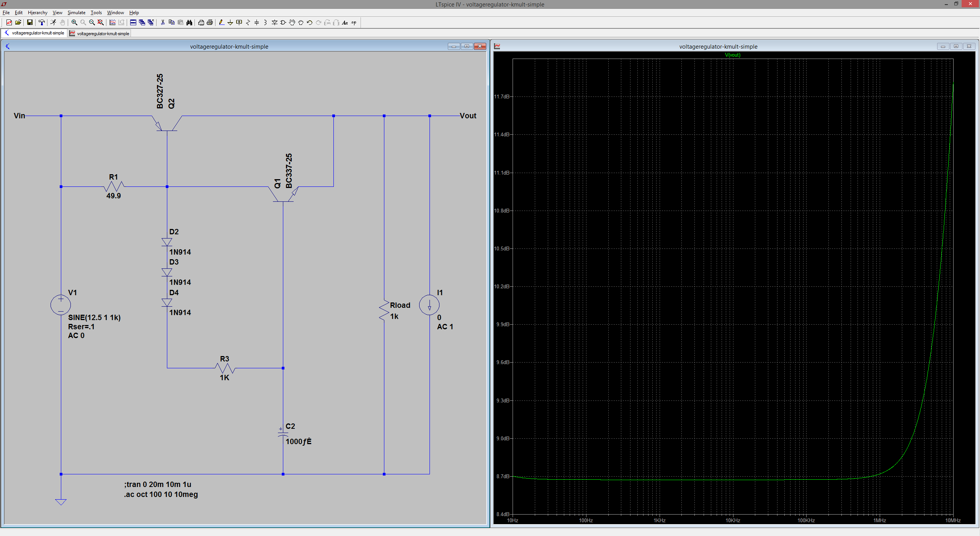Screen dimensions: 980x536
Task: Open the Hierarchy menu
Action: [x=38, y=13]
